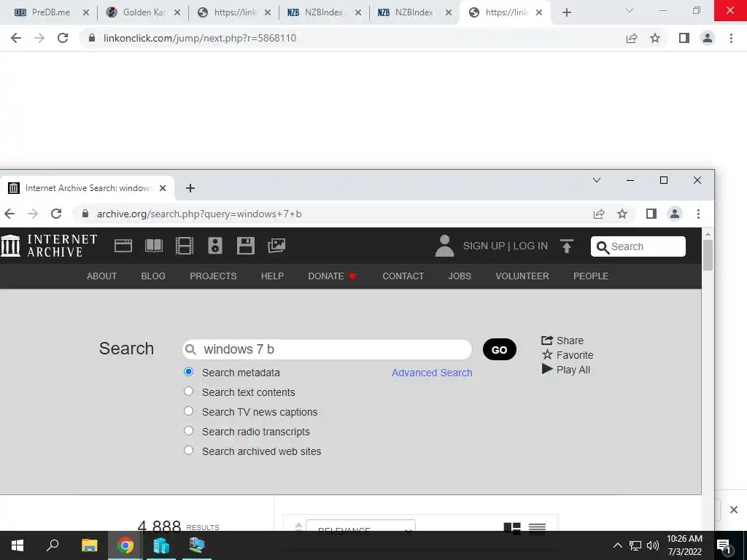Show hidden system tray icons
The width and height of the screenshot is (747, 560).
point(617,545)
